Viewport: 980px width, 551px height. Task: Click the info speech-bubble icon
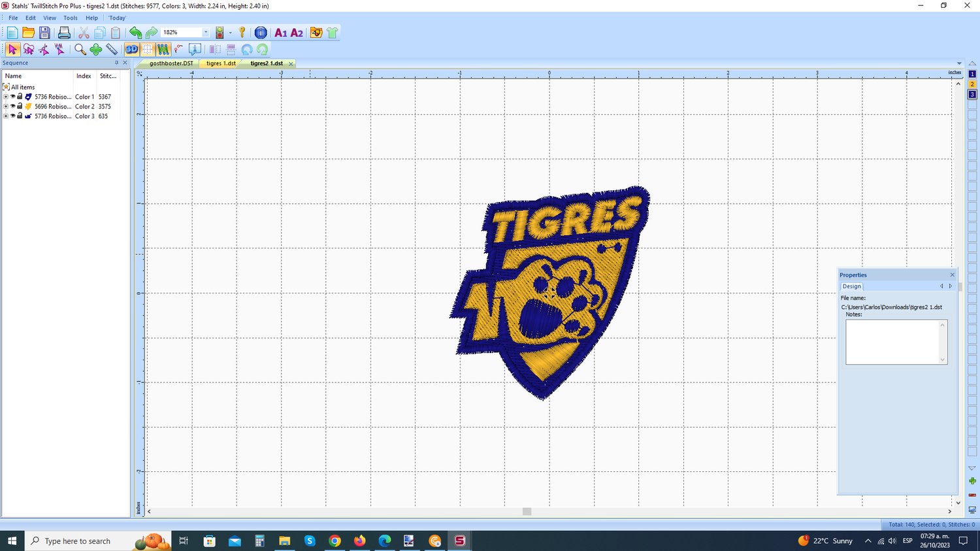point(195,49)
